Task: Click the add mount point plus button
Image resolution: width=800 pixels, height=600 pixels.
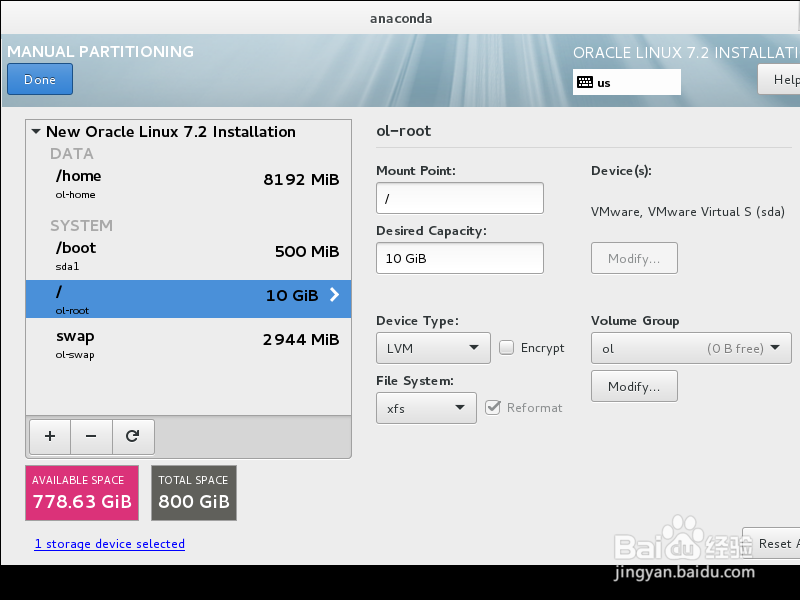Action: click(50, 437)
